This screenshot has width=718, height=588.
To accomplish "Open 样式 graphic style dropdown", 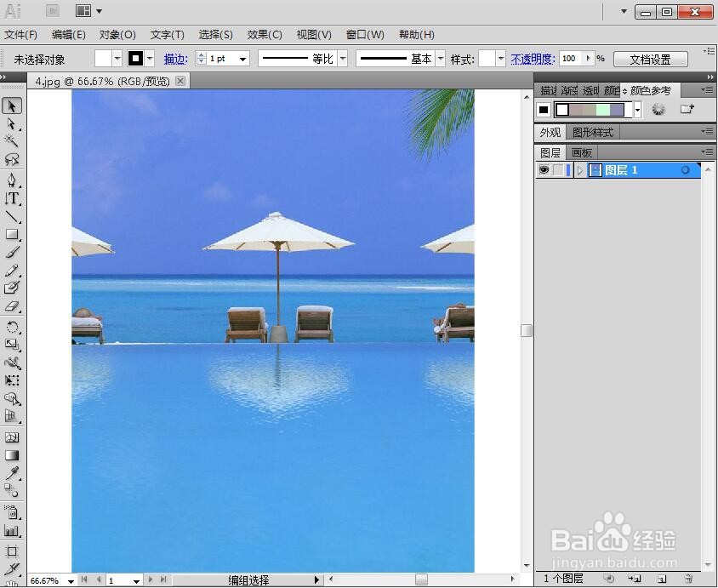I will coord(501,59).
